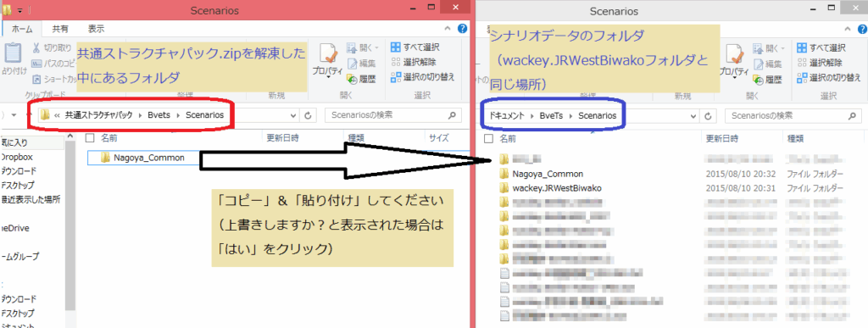Click the search magnifier in right window
This screenshot has width=868, height=328.
853,115
